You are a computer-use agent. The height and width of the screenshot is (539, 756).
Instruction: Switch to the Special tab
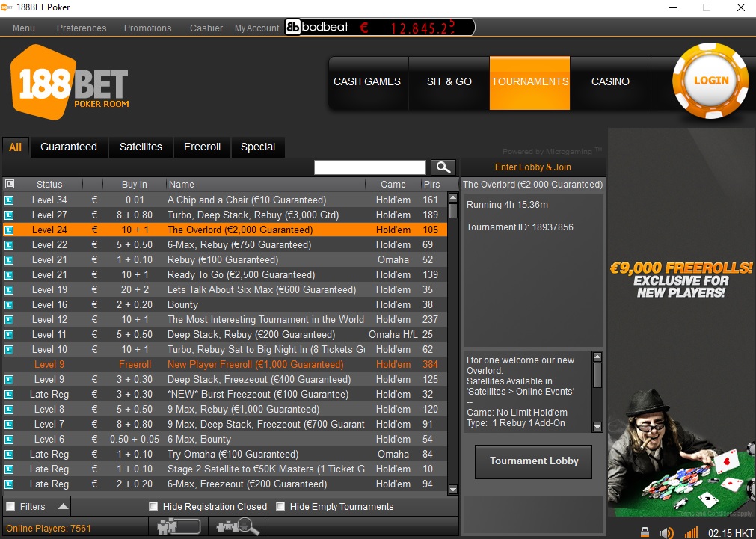(x=258, y=147)
